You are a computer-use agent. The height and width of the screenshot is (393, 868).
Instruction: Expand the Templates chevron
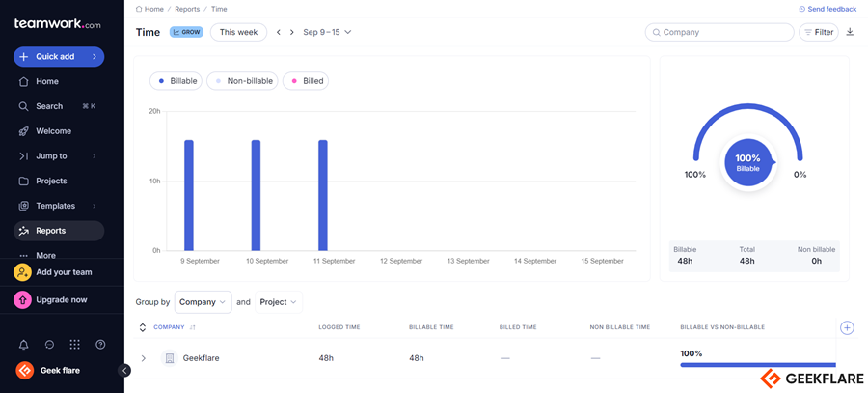95,206
